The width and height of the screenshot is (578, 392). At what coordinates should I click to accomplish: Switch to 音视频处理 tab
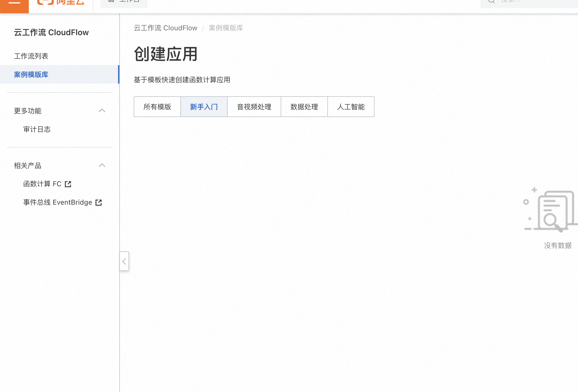coord(254,107)
